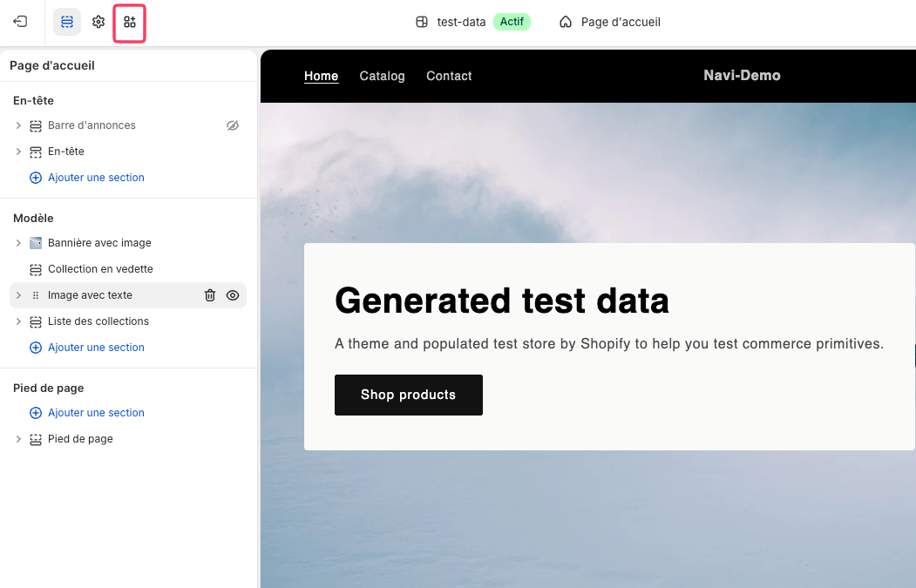Screen dimensions: 916x588
Task: Select the Barre d'annonces row
Action: [x=128, y=125]
